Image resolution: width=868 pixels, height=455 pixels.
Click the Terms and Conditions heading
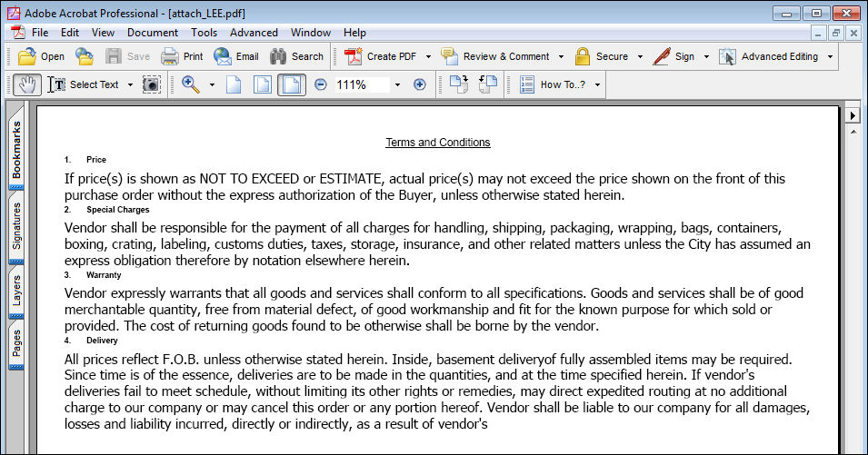pyautogui.click(x=438, y=142)
